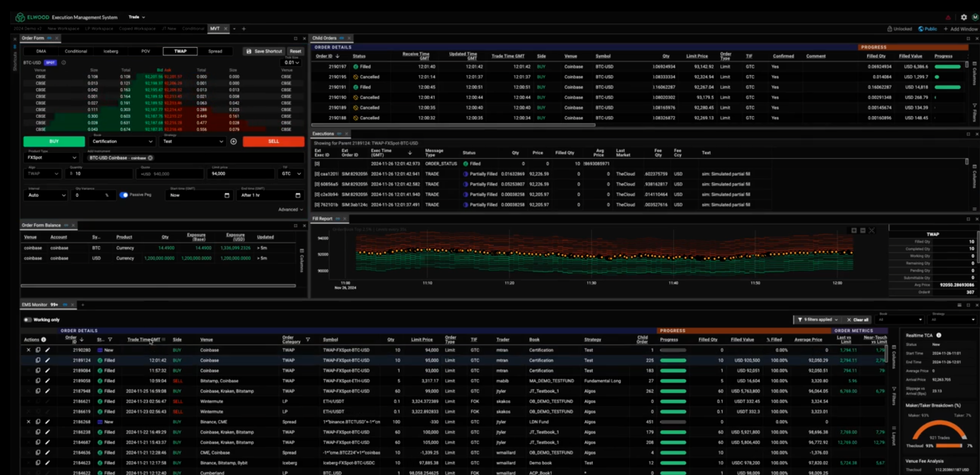Open the TWAP algo dropdown
Image resolution: width=980 pixels, height=475 pixels.
(43, 174)
